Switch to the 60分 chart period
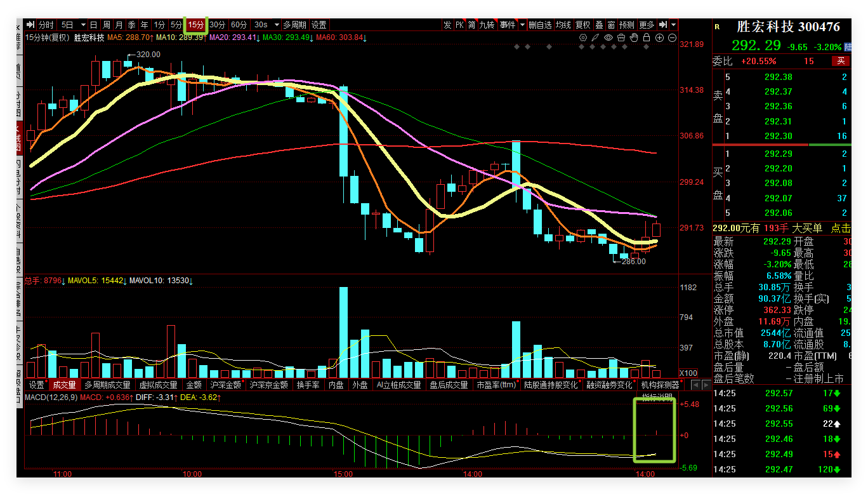This screenshot has width=868, height=494. click(x=239, y=25)
